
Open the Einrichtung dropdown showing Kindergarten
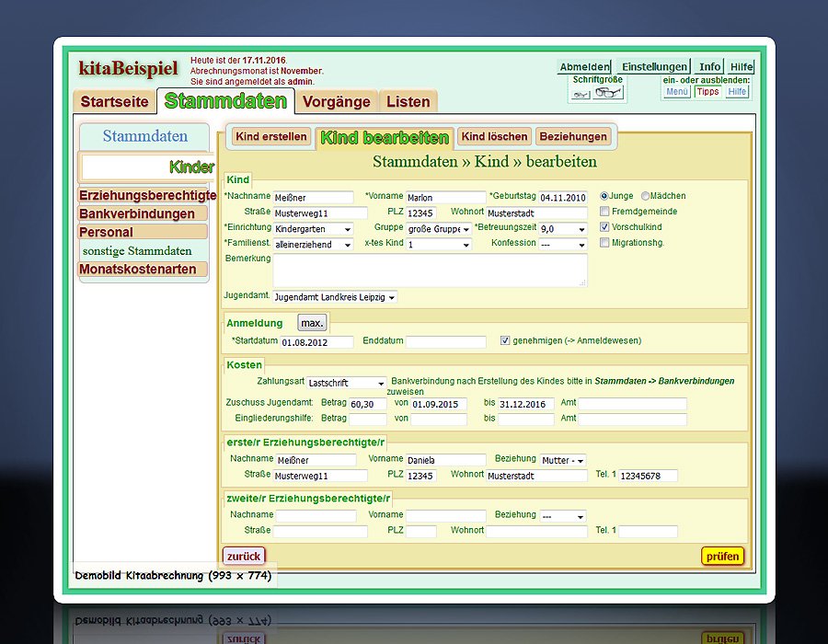click(313, 229)
